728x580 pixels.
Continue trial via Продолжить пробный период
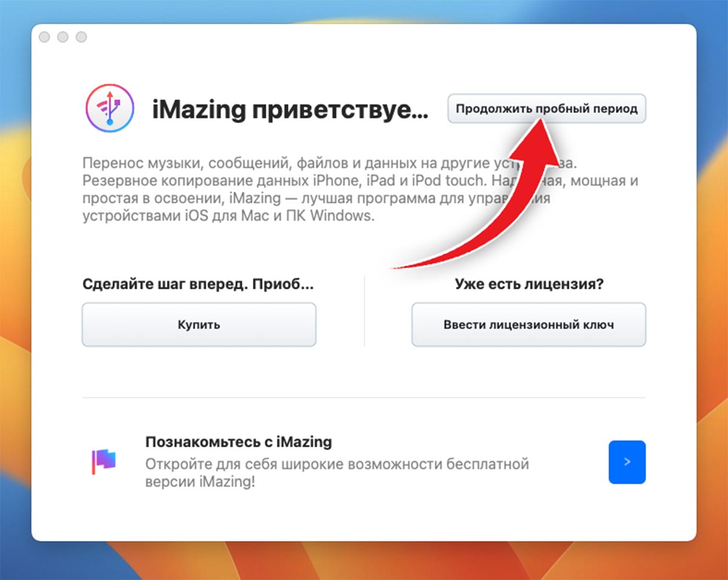[x=547, y=109]
